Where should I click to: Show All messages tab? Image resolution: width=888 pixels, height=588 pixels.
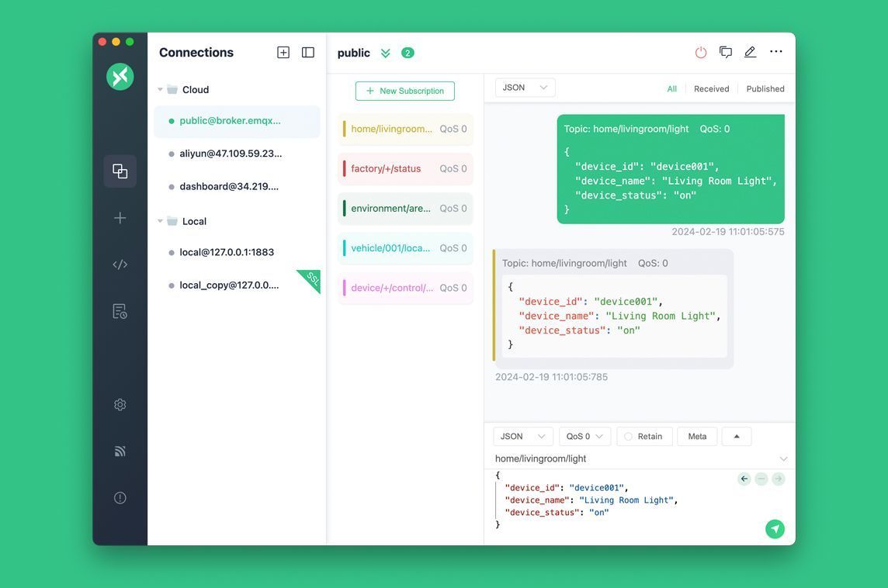pos(671,89)
